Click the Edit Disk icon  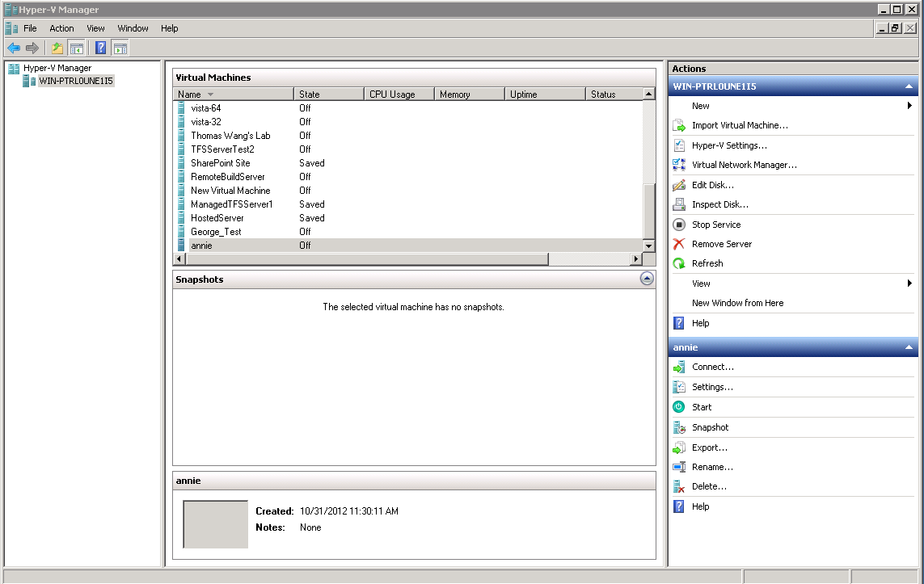click(679, 185)
